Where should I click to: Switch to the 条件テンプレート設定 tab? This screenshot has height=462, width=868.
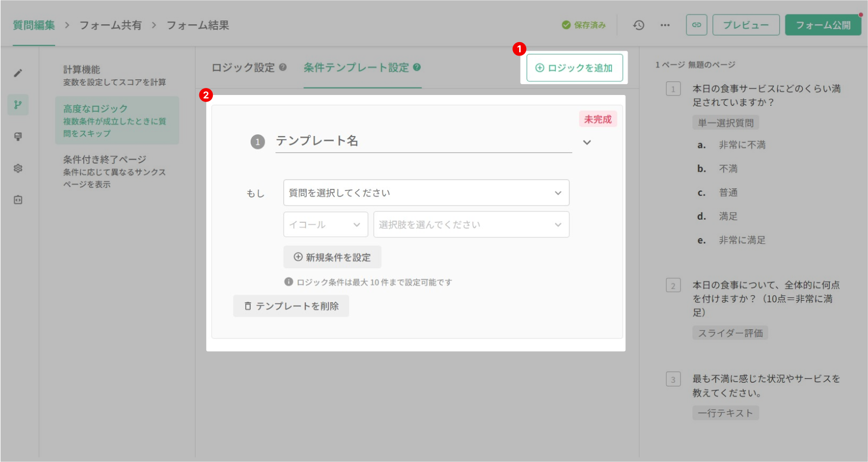tap(356, 67)
